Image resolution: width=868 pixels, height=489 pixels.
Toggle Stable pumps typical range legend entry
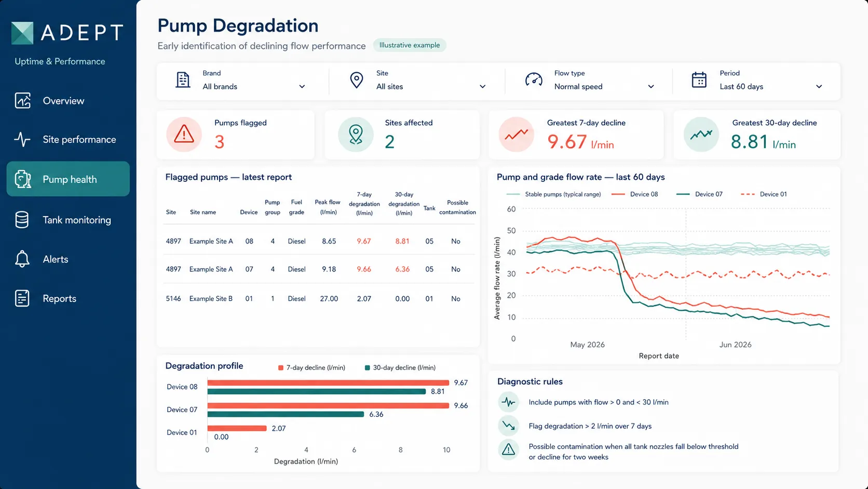coord(553,194)
